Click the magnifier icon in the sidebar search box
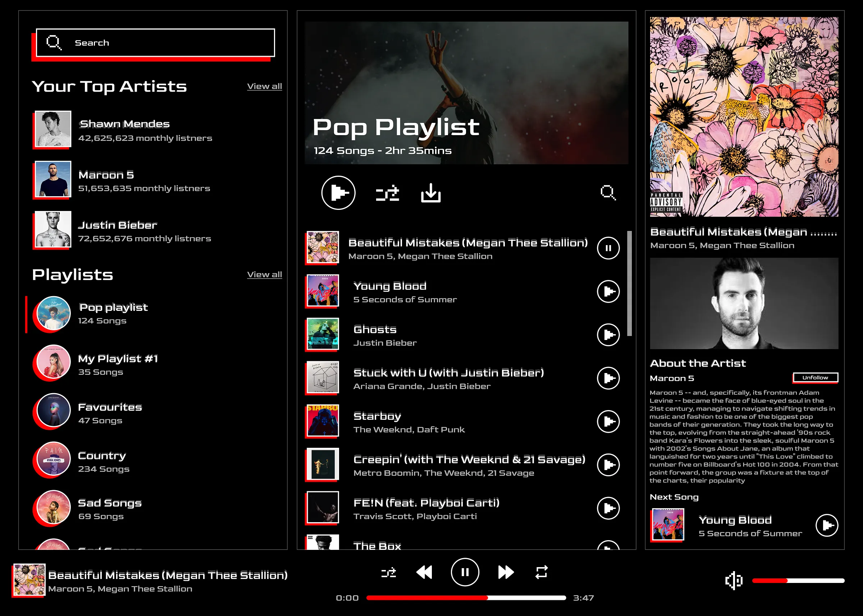 click(x=54, y=42)
